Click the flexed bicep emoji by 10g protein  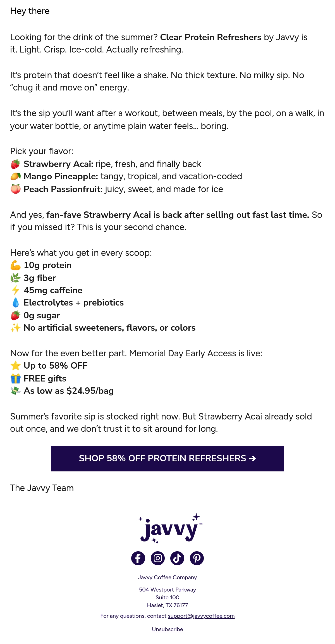[16, 265]
